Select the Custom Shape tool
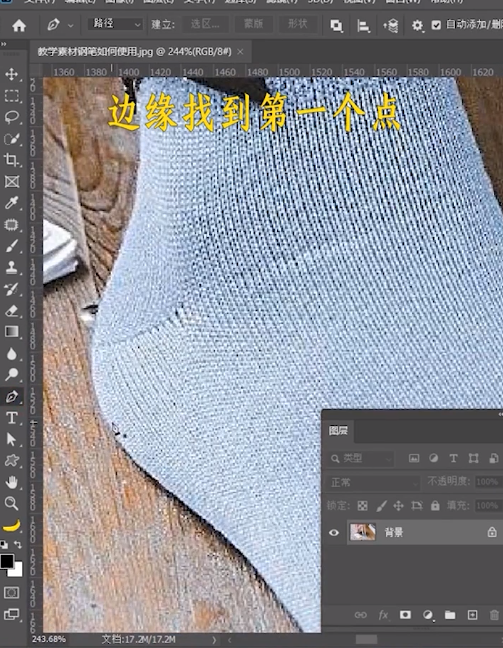Viewport: 503px width, 648px height. pyautogui.click(x=12, y=460)
